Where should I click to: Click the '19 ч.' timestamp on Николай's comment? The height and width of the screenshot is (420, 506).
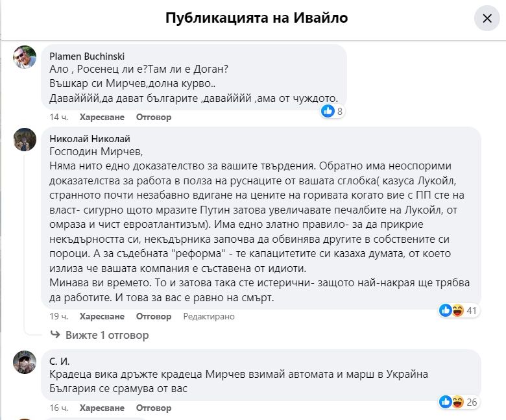point(59,317)
